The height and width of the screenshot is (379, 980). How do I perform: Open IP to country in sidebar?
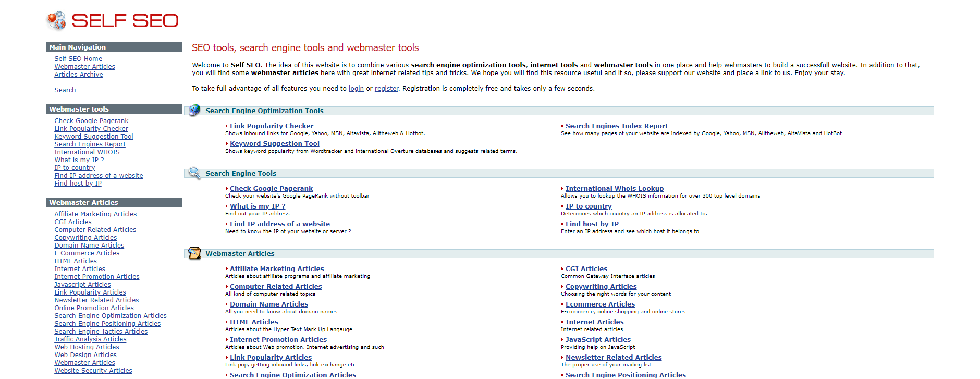(75, 168)
